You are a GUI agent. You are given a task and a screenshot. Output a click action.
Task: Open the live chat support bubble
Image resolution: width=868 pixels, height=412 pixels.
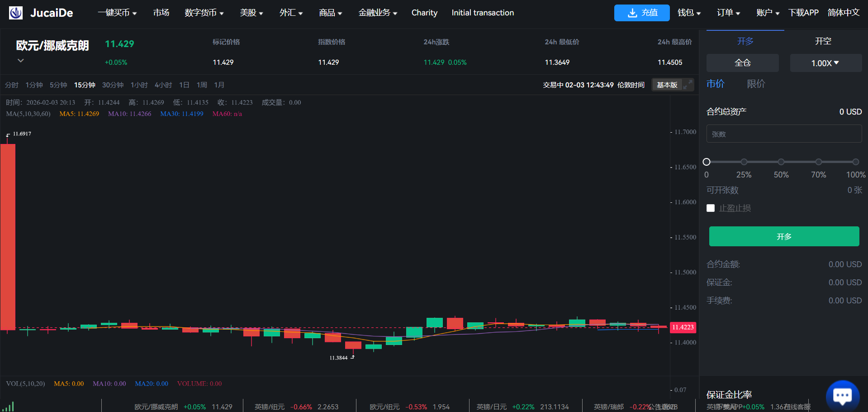coord(842,396)
